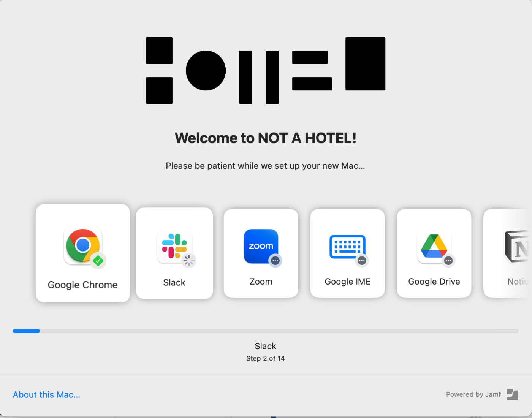Click the pending badge on Google Drive

pos(448,261)
